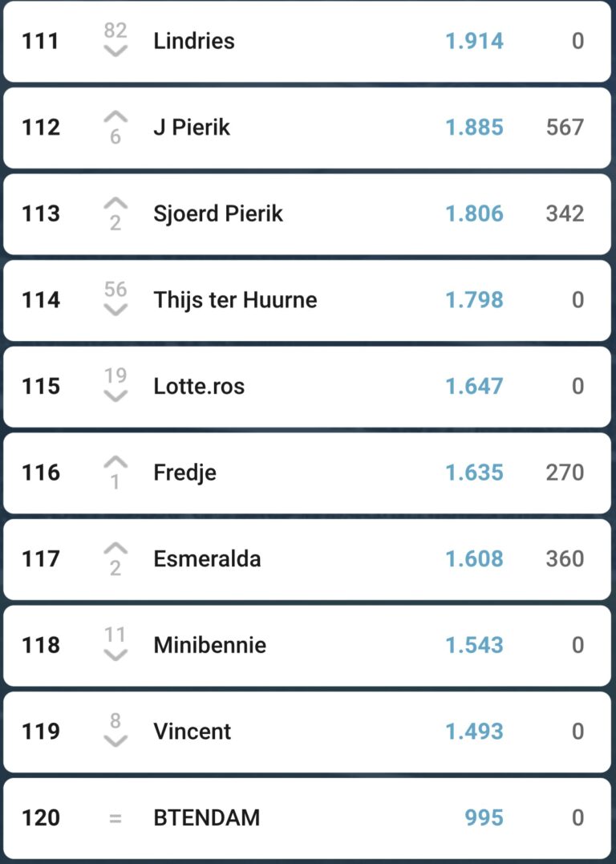Select rank number 119 for Vincent
The width and height of the screenshot is (616, 864).
click(41, 732)
